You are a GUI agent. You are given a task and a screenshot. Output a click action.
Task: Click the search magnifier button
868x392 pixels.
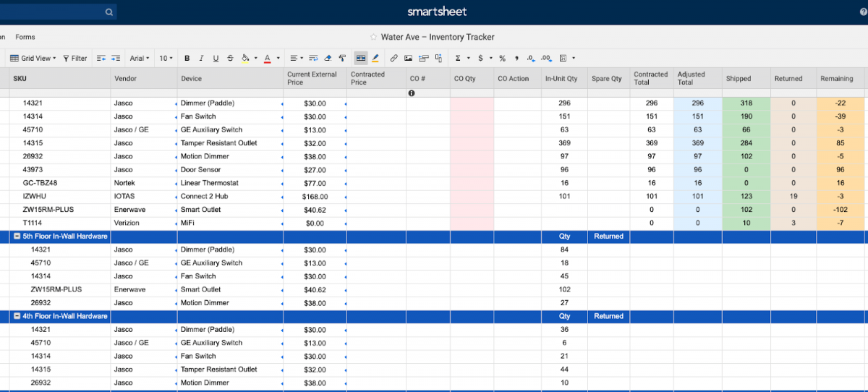pos(109,12)
